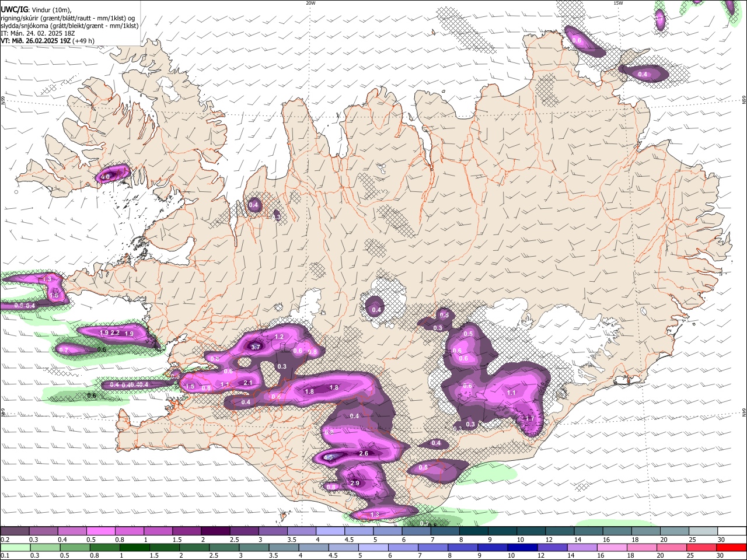The width and height of the screenshot is (747, 560).
Task: Click the 2.2 precipitation value off the west coast
Action: click(116, 332)
